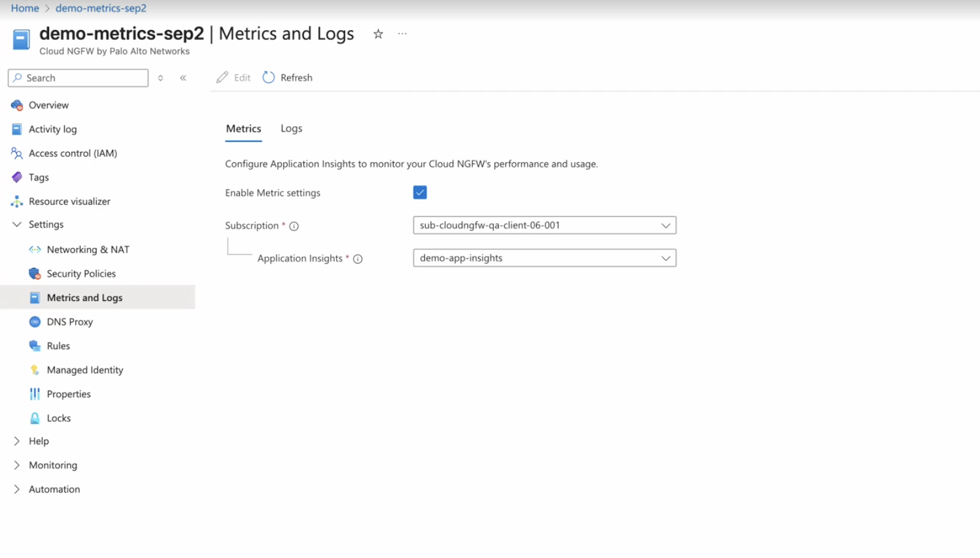Go to Home breadcrumb link
This screenshot has height=558, width=980.
(25, 8)
